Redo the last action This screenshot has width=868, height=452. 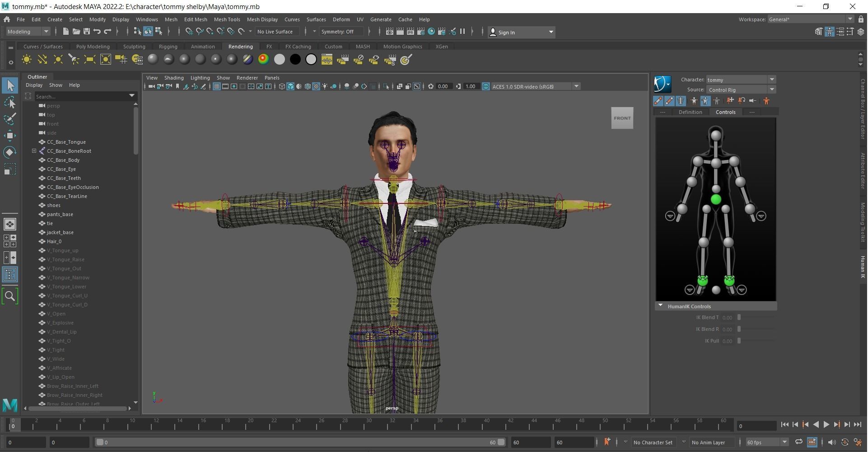pos(107,32)
